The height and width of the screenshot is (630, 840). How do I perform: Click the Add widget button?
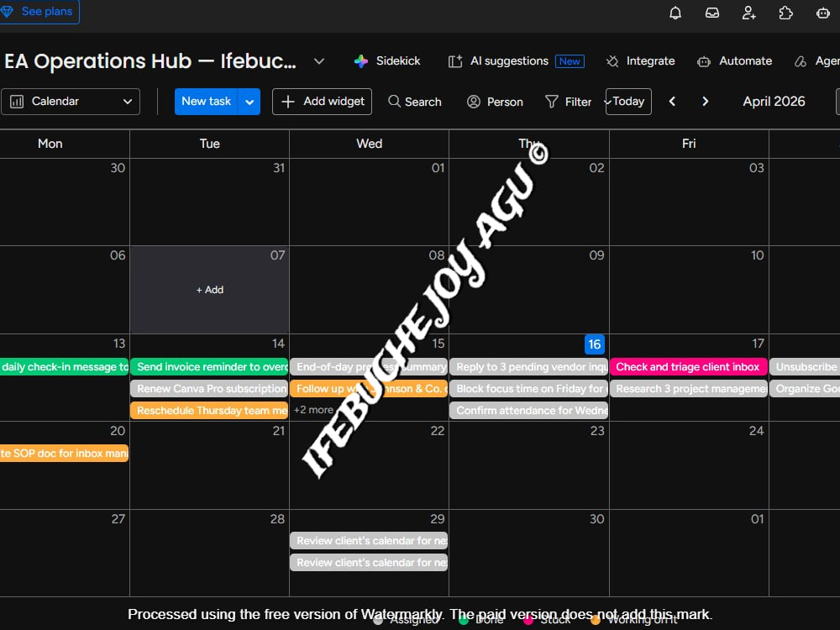(x=322, y=102)
